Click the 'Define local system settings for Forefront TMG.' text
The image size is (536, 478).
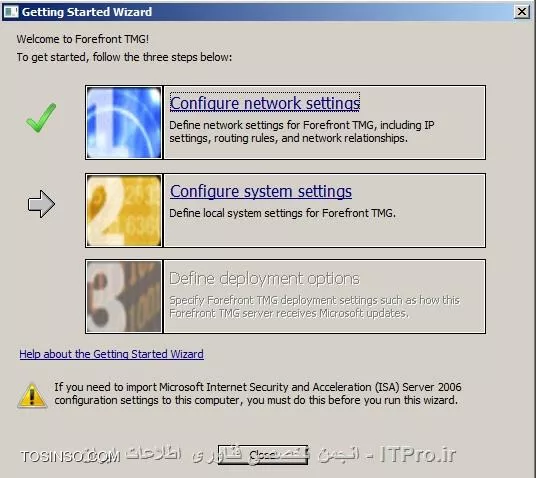[x=282, y=213]
